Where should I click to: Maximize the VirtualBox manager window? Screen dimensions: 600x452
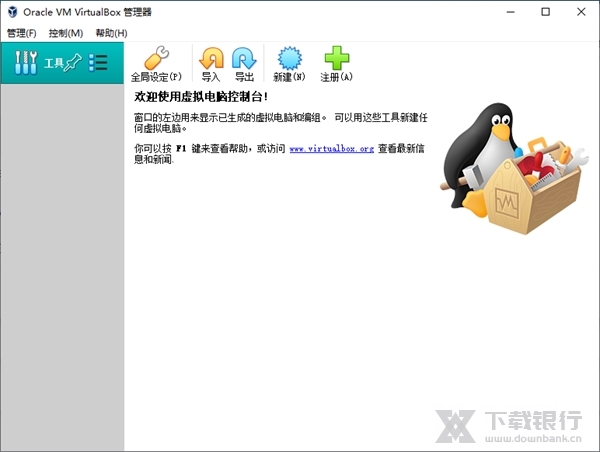(x=546, y=12)
